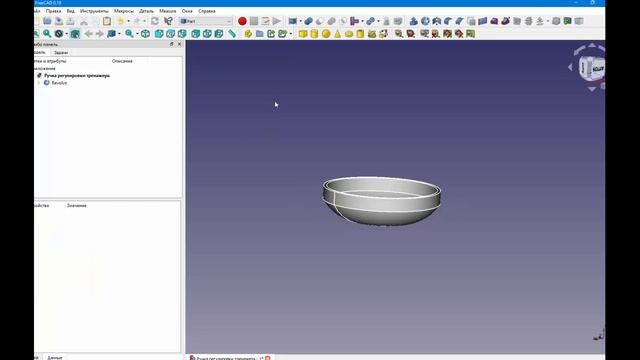Open the Part workbench selector dropdown
Image resolution: width=640 pixels, height=360 pixels.
pos(206,21)
